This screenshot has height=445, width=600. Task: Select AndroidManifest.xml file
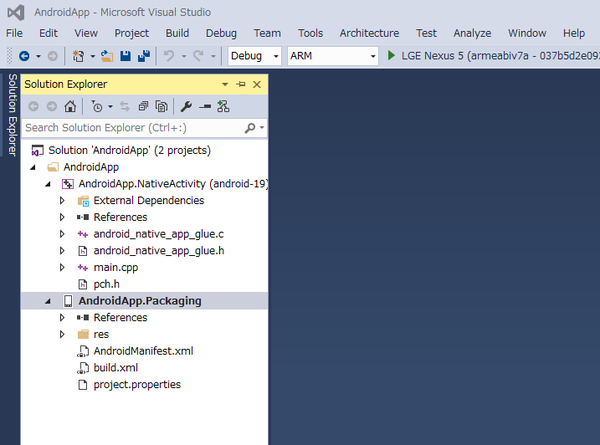click(x=143, y=351)
